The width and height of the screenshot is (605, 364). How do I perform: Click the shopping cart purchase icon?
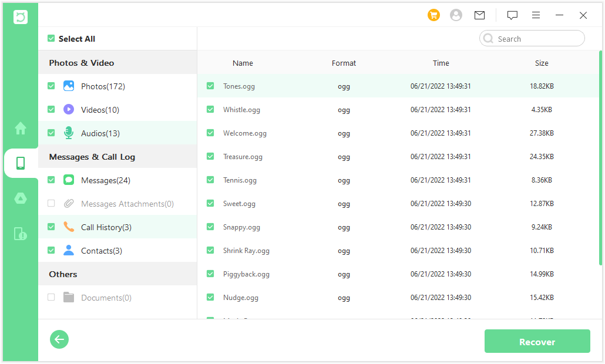(x=433, y=15)
